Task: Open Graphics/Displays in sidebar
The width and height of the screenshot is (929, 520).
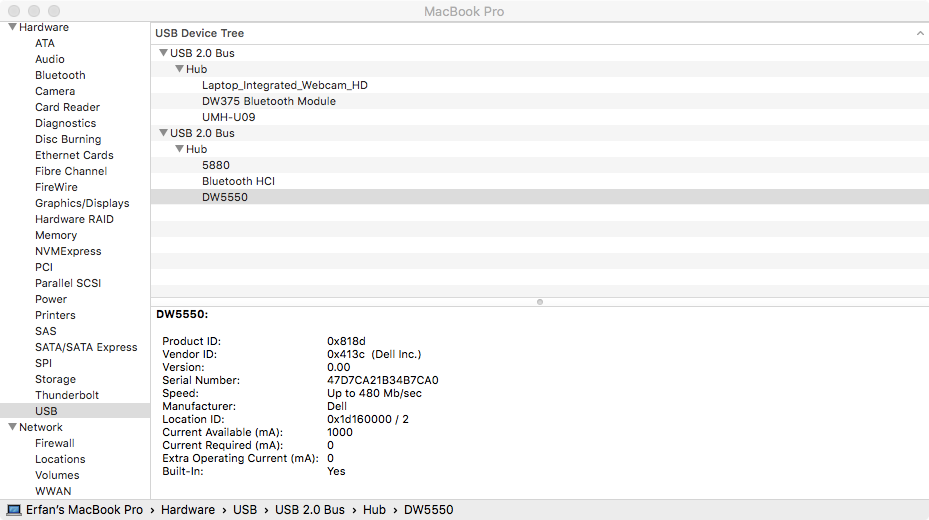Action: 82,203
